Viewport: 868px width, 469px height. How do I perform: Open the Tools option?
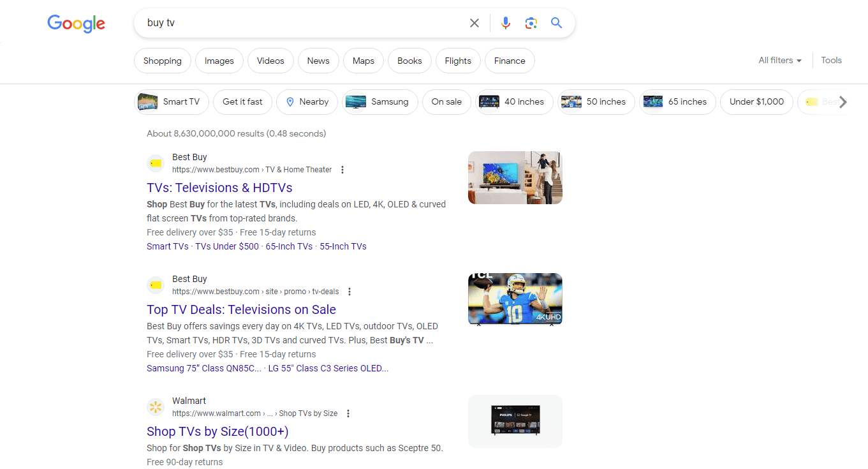coord(831,60)
